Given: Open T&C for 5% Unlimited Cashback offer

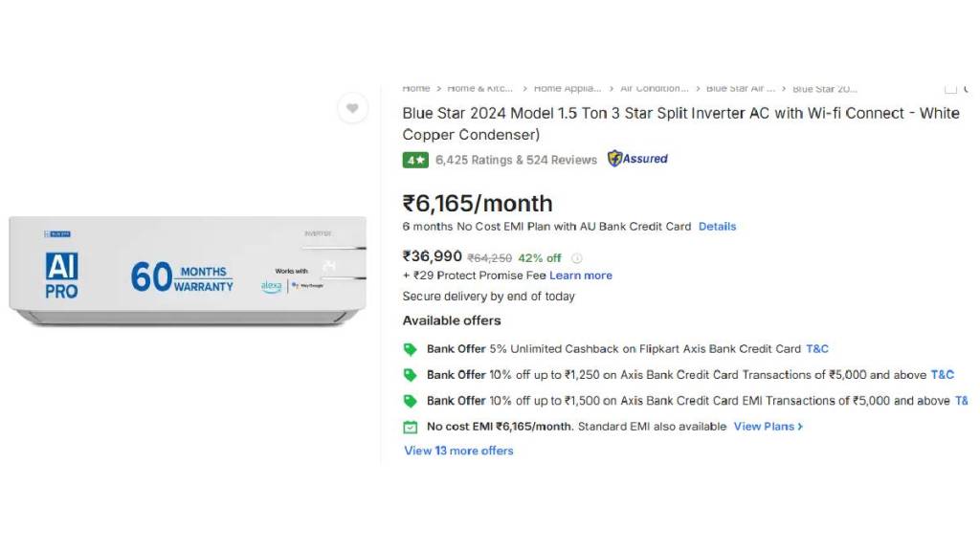Looking at the screenshot, I should [x=817, y=349].
